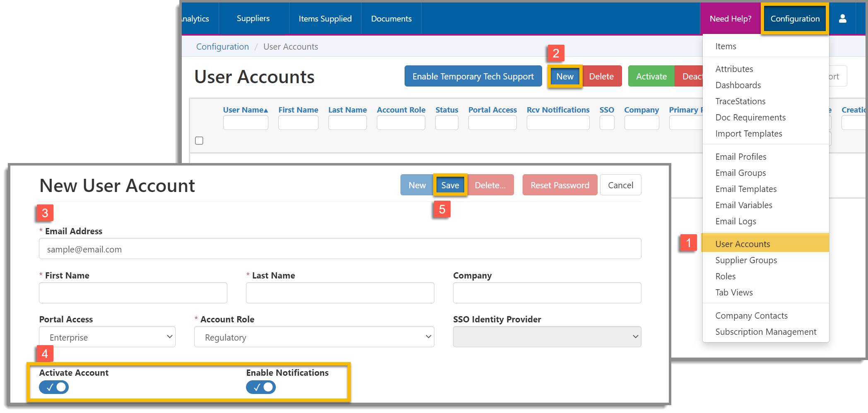Switch to the Suppliers tab
868x413 pixels.
(253, 18)
